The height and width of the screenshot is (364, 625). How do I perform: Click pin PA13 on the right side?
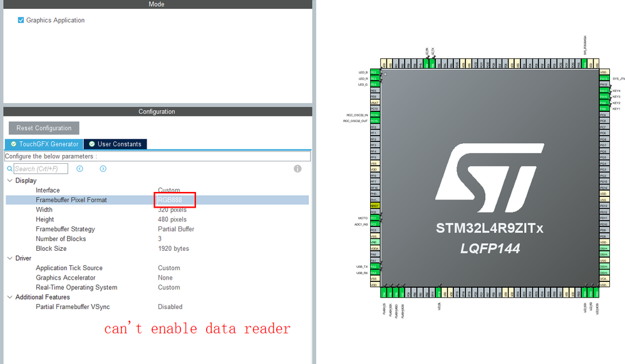coord(604,78)
